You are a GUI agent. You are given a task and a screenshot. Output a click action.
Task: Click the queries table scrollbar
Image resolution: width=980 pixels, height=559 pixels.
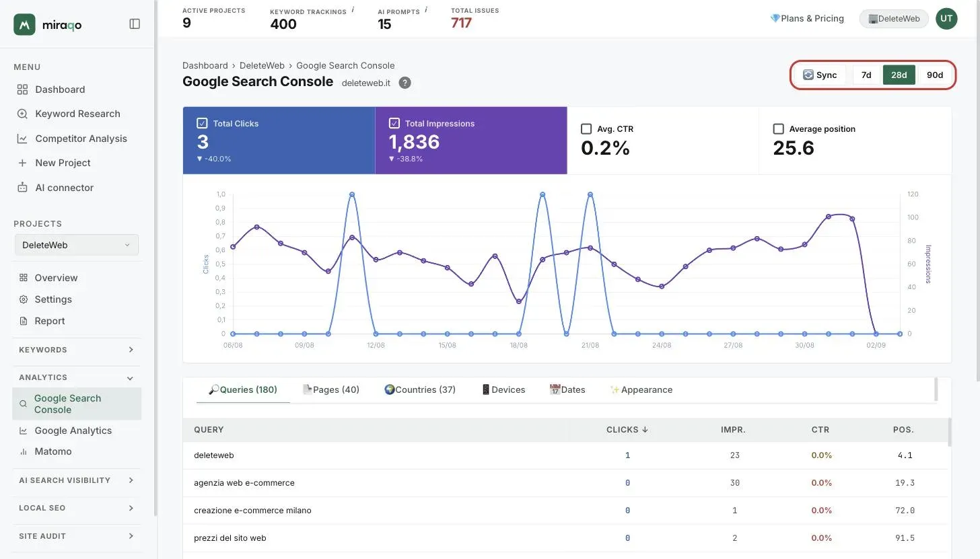pos(950,431)
